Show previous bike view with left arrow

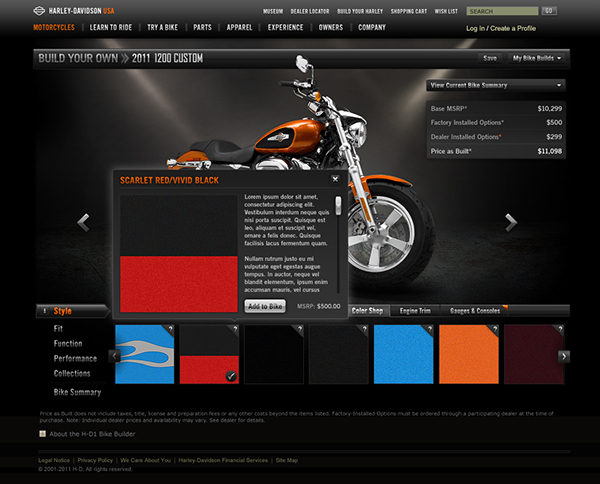tap(83, 222)
